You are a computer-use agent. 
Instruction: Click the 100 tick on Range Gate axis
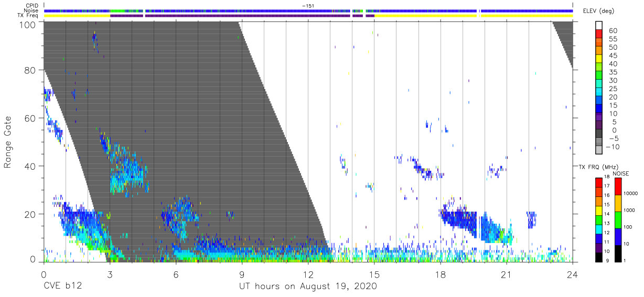click(27, 24)
